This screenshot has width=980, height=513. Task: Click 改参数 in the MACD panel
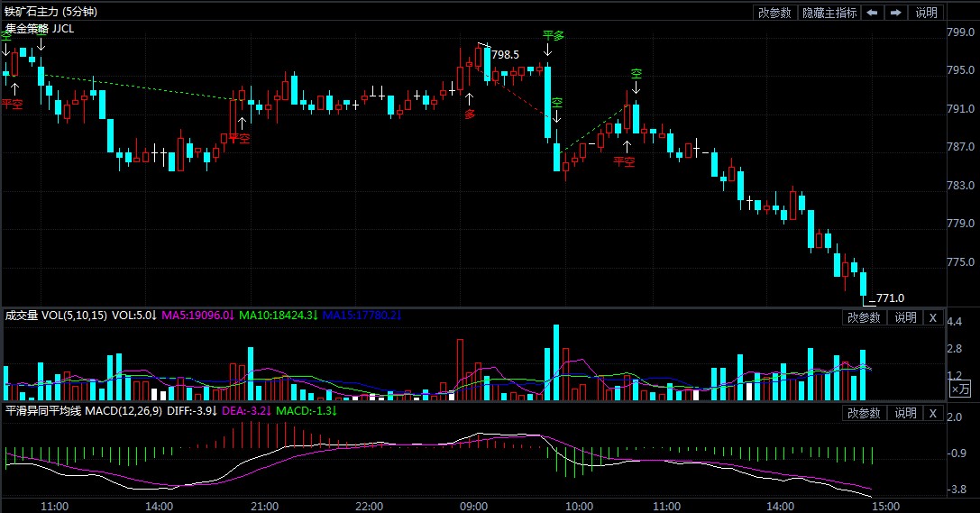tap(864, 413)
